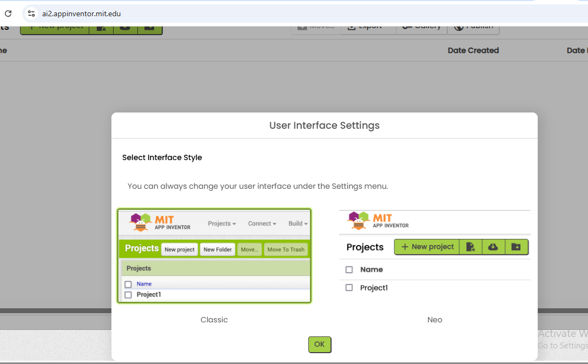Click the Date Created column header
The width and height of the screenshot is (588, 364).
click(473, 50)
